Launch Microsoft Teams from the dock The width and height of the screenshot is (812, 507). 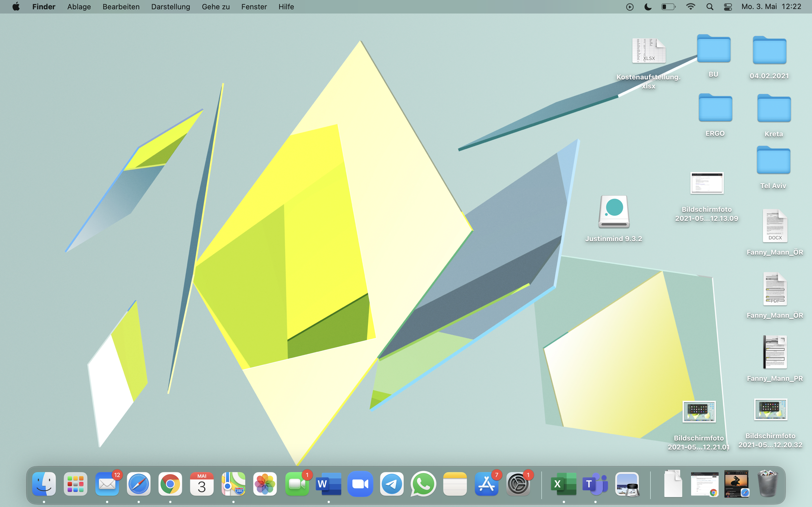(595, 484)
